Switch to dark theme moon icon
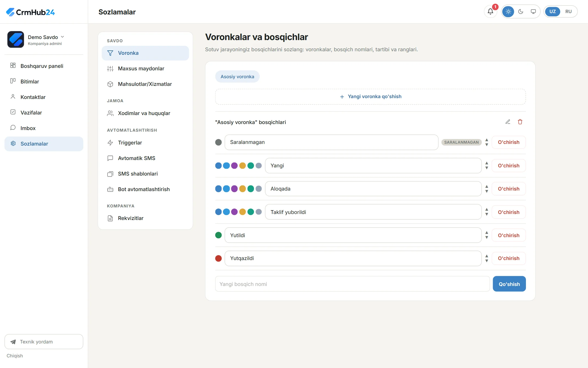Screen dimensions: 588x368 (x=521, y=11)
